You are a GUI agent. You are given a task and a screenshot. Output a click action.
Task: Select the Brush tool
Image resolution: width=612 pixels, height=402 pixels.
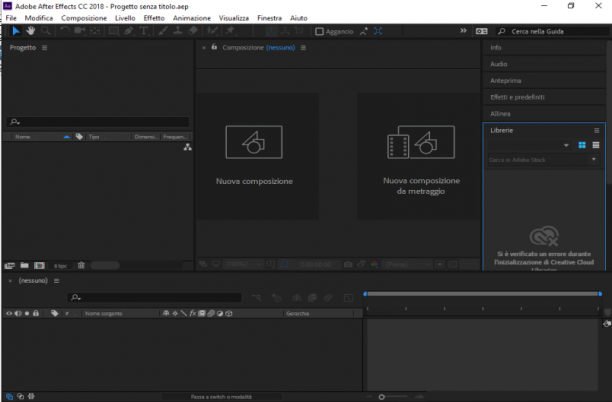[163, 31]
